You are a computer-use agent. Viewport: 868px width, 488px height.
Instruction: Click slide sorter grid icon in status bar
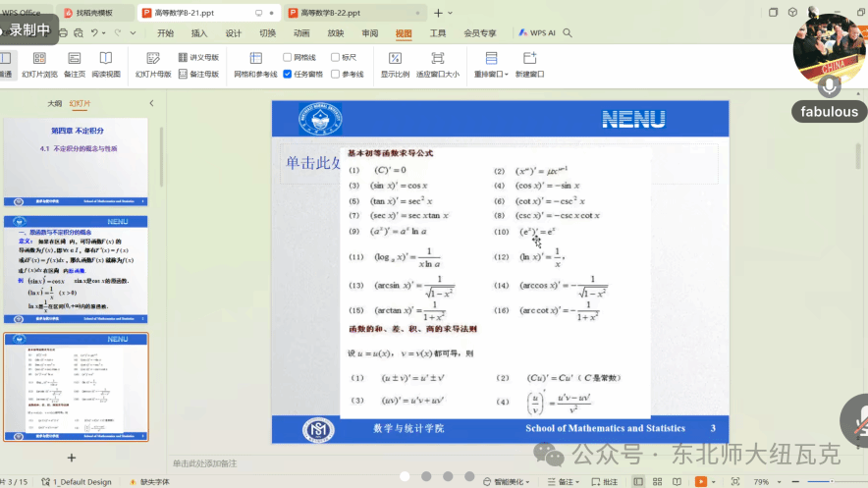click(657, 482)
